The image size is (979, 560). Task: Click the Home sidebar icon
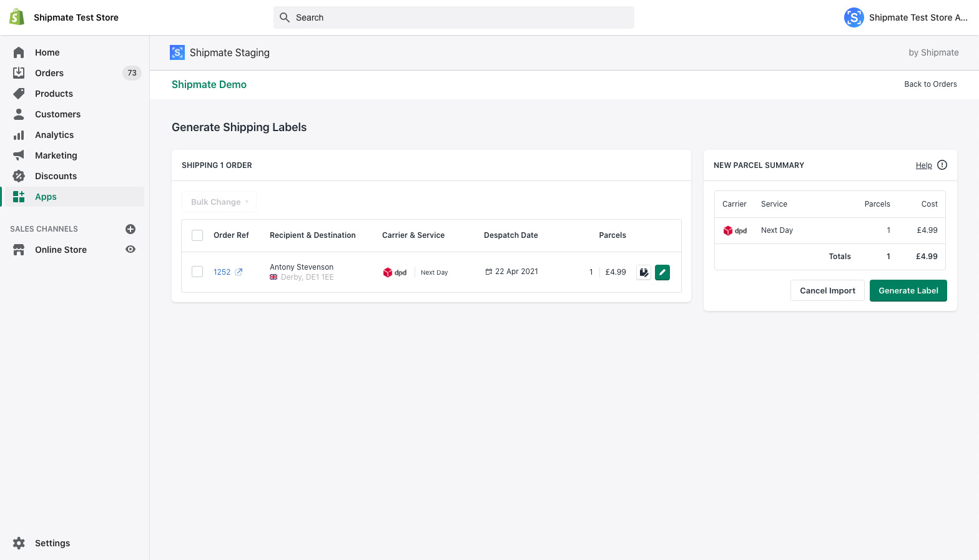19,52
